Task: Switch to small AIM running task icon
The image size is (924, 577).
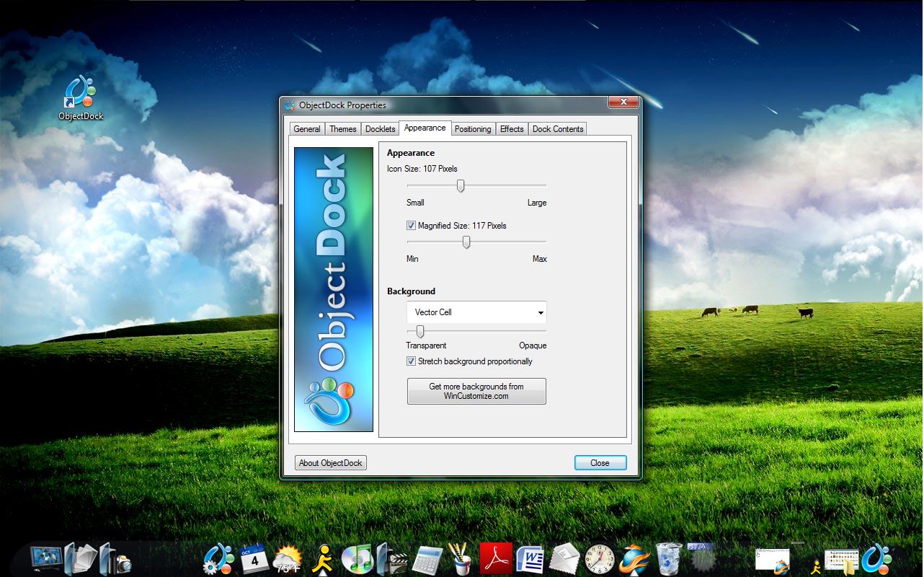Action: click(816, 568)
